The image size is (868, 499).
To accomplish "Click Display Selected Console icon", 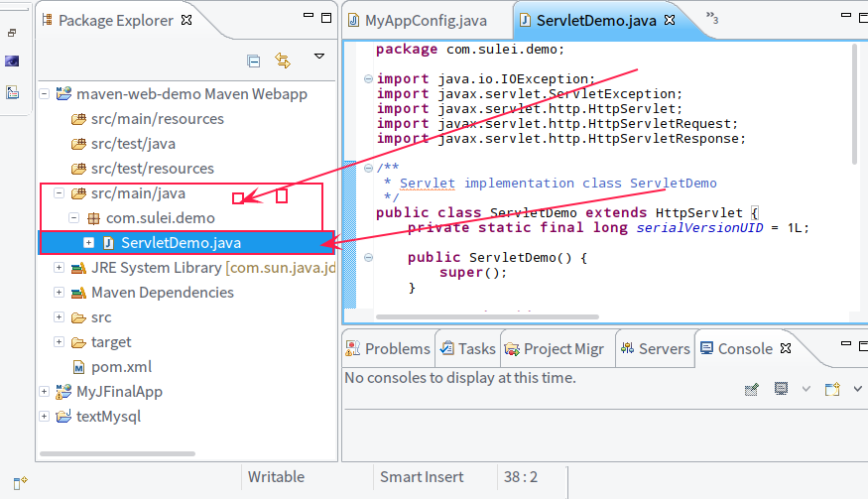I will 781,389.
